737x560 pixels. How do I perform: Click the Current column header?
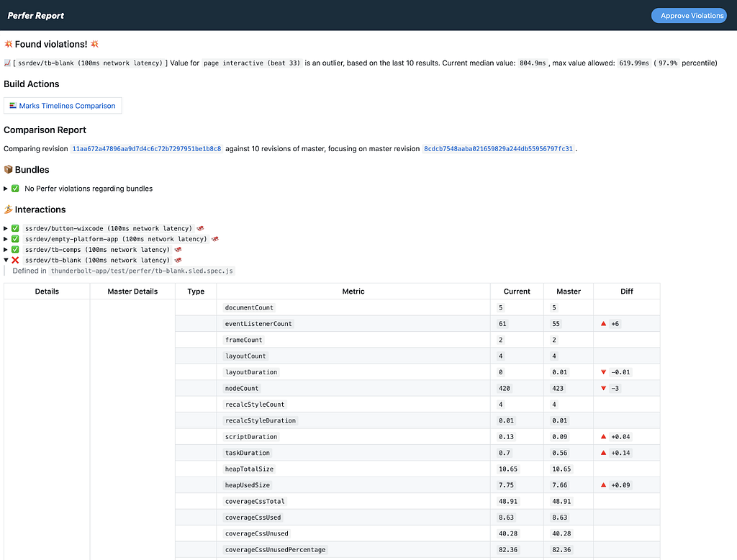[x=517, y=292]
